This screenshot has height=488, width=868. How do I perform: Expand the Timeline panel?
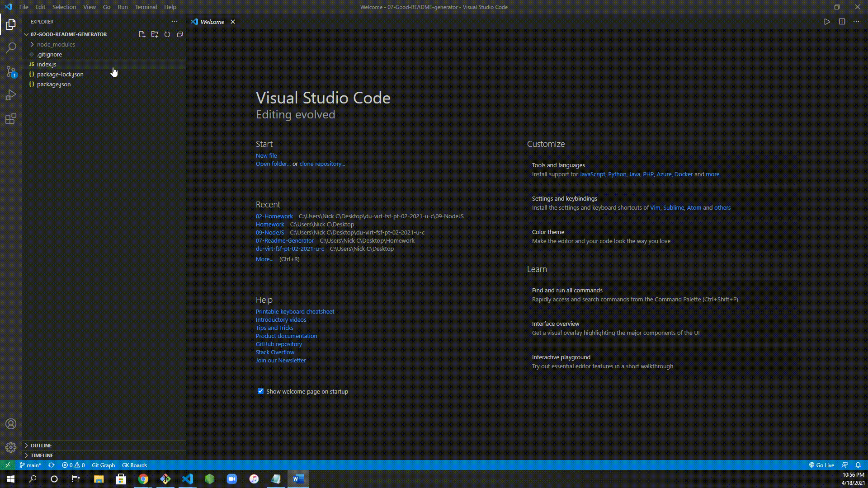[x=42, y=455]
